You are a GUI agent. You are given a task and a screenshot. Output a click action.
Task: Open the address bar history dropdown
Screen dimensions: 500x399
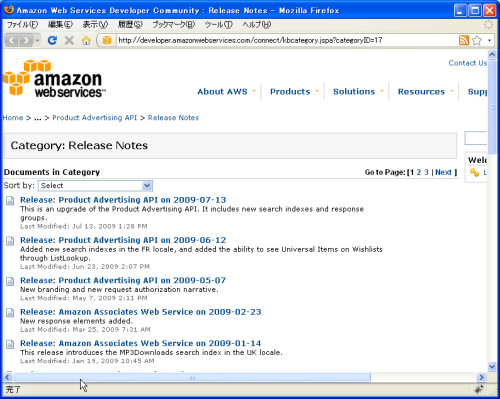click(489, 40)
